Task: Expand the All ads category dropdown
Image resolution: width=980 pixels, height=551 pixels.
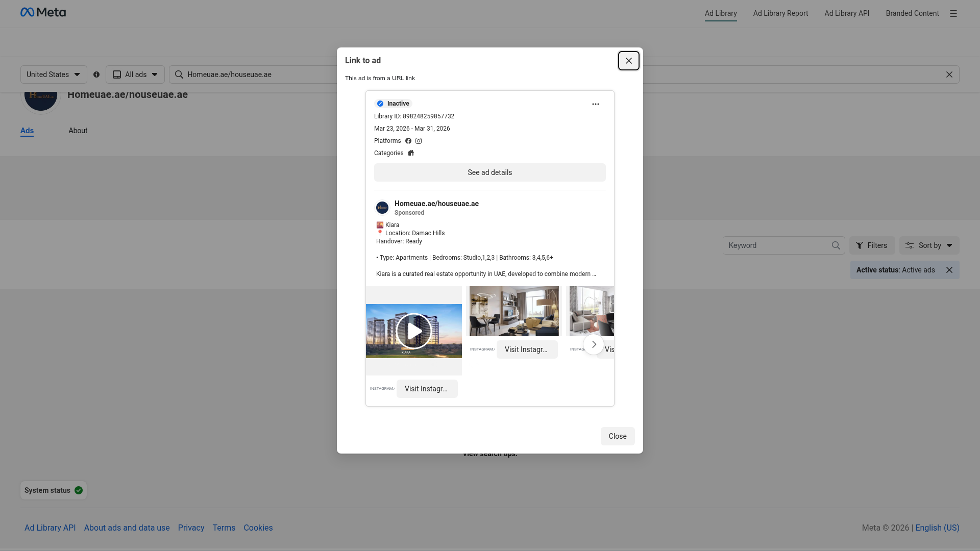Action: 135,74
